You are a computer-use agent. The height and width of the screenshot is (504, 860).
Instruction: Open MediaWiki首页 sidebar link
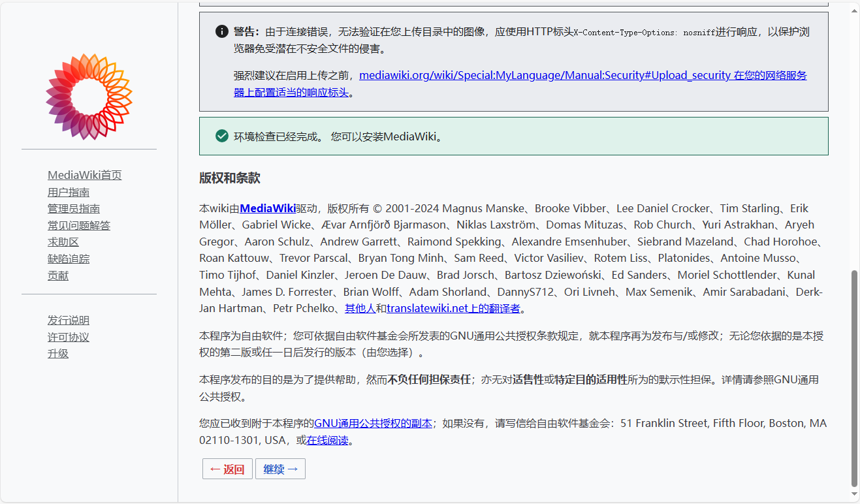click(x=85, y=175)
